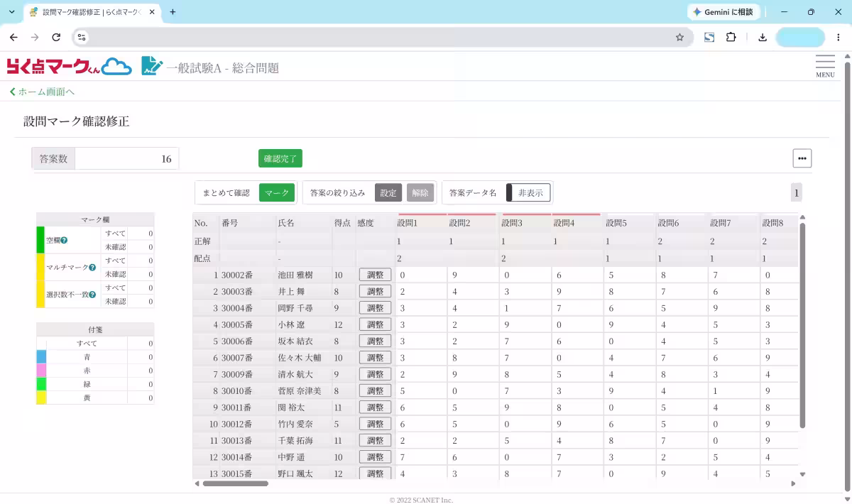This screenshot has width=852, height=504.
Task: Close the 設問マーク確認修正 browser tab
Action: coord(152,12)
